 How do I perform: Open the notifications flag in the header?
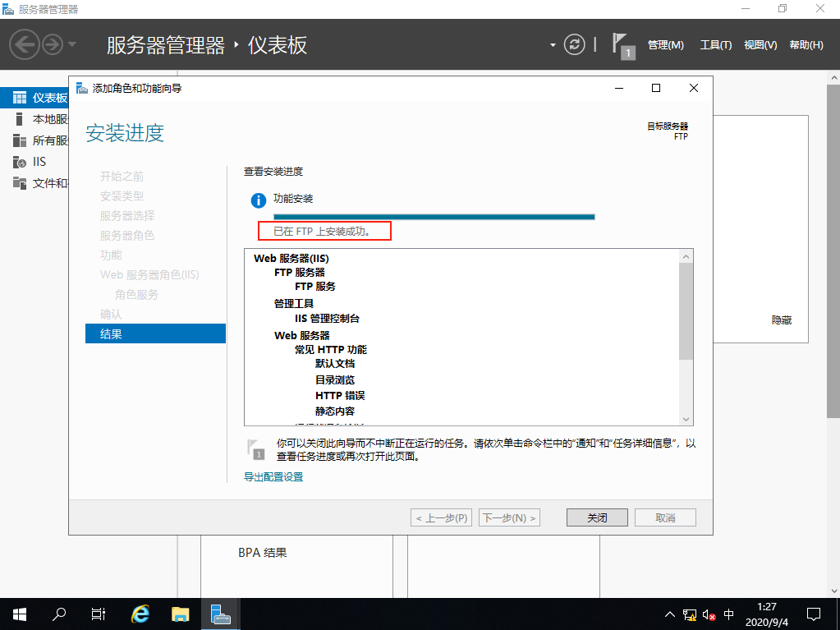pyautogui.click(x=623, y=46)
